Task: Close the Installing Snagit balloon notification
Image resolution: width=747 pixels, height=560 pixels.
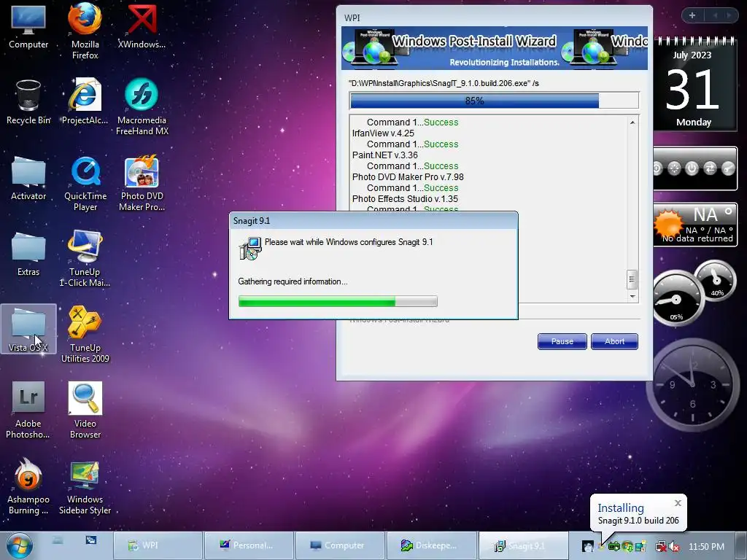Action: click(x=678, y=503)
